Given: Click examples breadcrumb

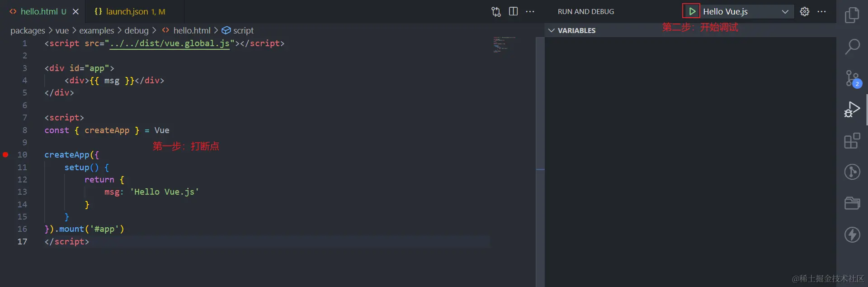Looking at the screenshot, I should pos(97,30).
